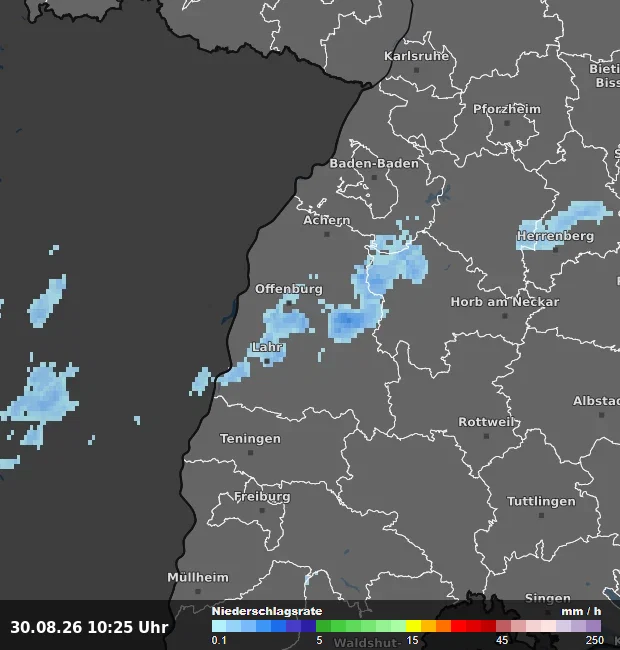Screen dimensions: 620x650
Task: Click the Rottweil city label
Action: pyautogui.click(x=486, y=422)
